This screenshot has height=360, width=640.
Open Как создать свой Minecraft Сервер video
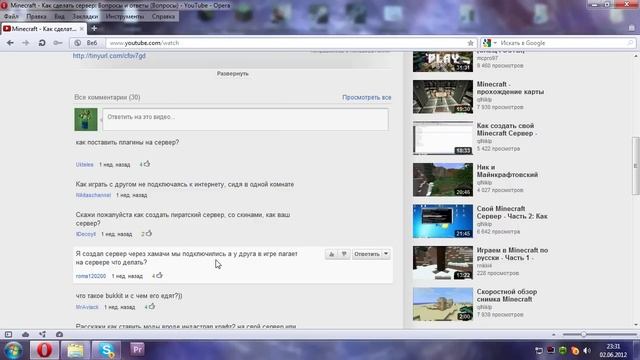click(507, 129)
